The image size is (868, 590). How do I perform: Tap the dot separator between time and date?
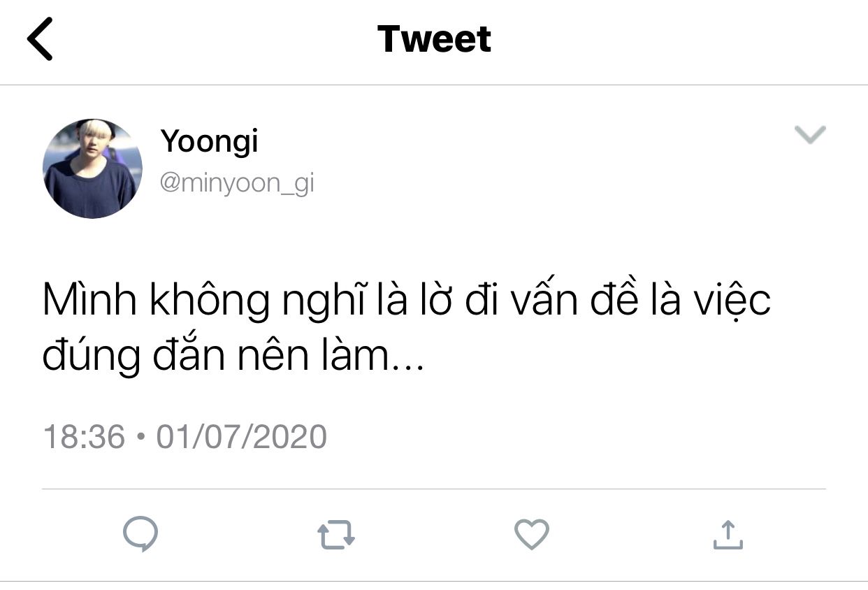click(x=140, y=438)
